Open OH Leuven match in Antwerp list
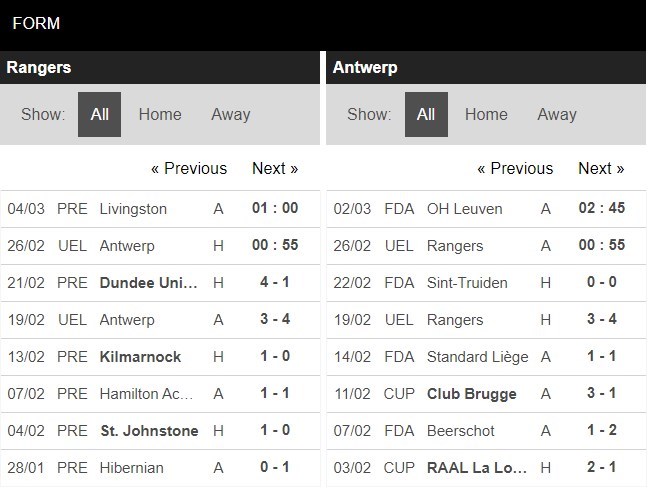Screen dimensions: 651x490 point(464,209)
